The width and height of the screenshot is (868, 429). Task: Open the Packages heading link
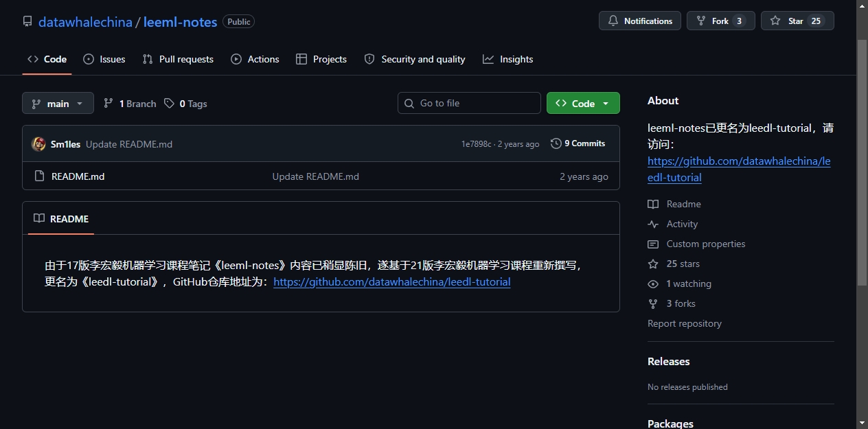tap(670, 424)
